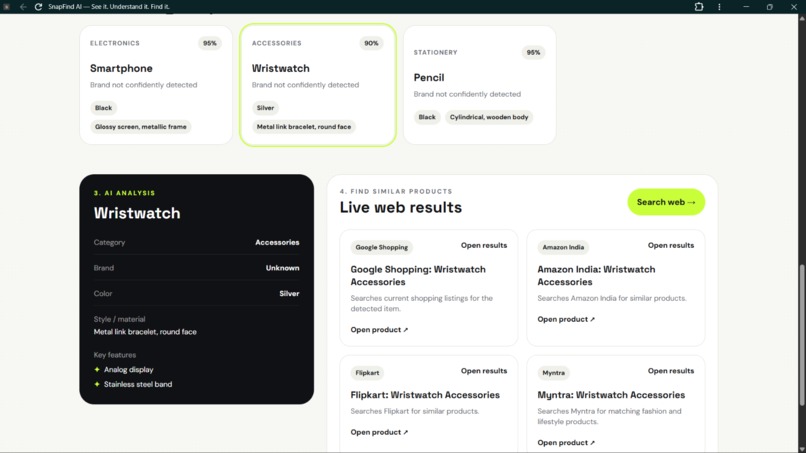
Task: Click the style value in AI Analysis panel
Action: (x=145, y=332)
